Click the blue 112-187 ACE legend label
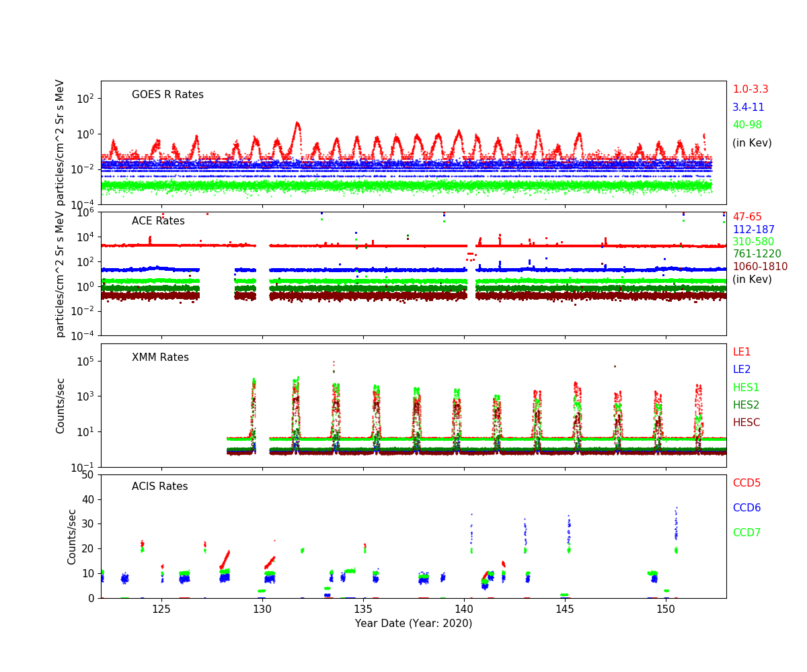This screenshot has height=672, width=807. (x=753, y=230)
